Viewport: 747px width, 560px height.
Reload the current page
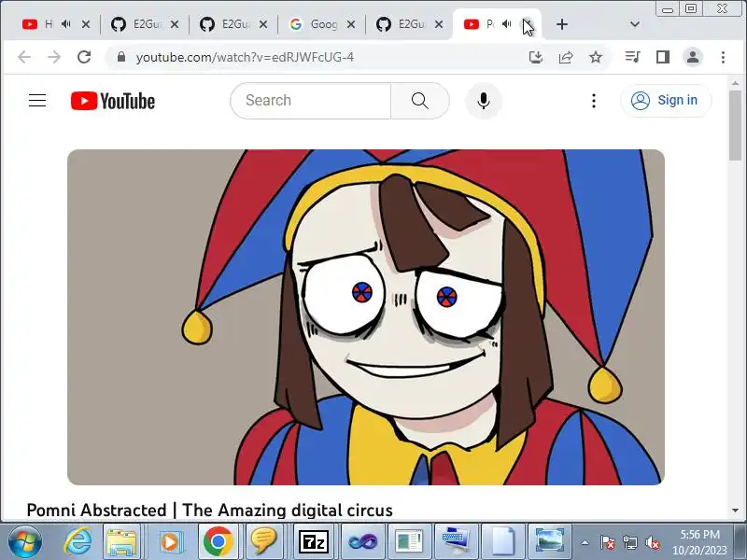click(x=84, y=57)
